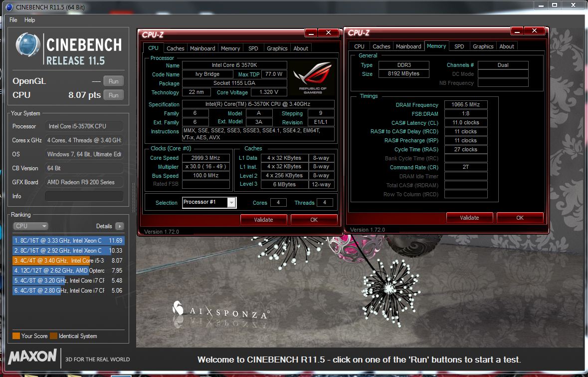The width and height of the screenshot is (588, 377).
Task: Switch to Caches tab in left CPU-Z window
Action: 175,48
